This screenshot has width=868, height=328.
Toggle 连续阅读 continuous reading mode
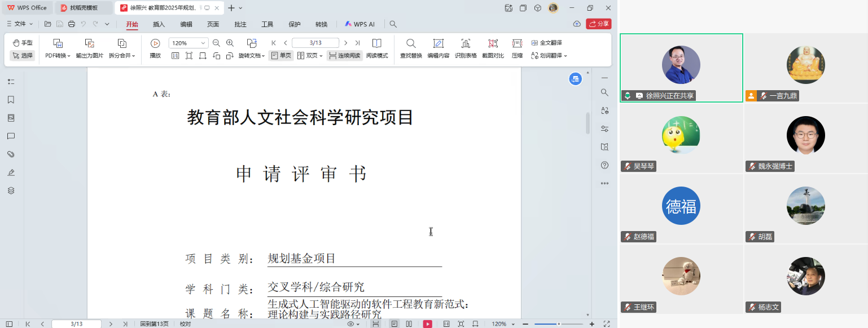[344, 56]
